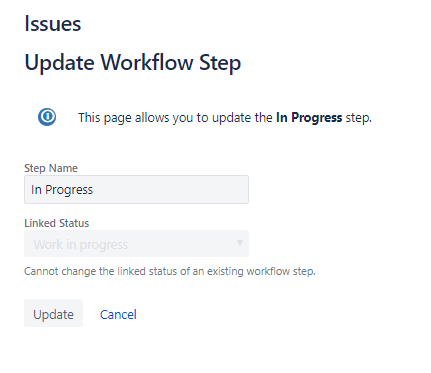Click empty area of Step Name field
The height and width of the screenshot is (373, 431).
pyautogui.click(x=173, y=189)
